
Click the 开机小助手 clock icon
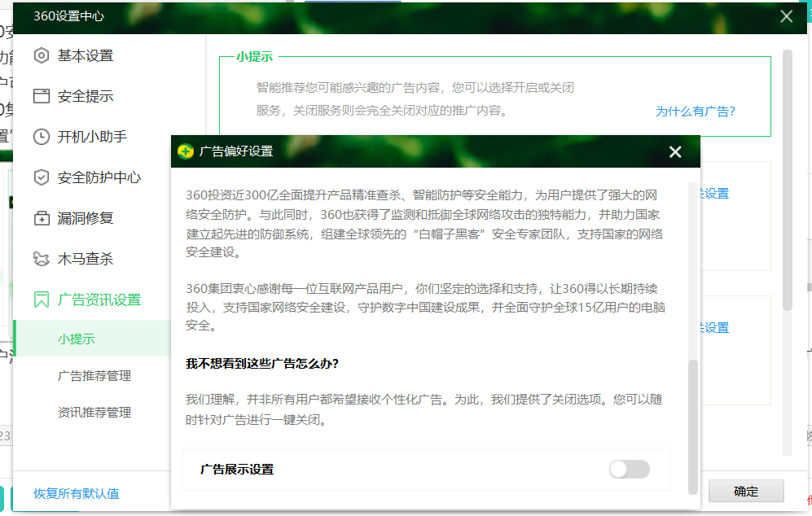click(41, 136)
